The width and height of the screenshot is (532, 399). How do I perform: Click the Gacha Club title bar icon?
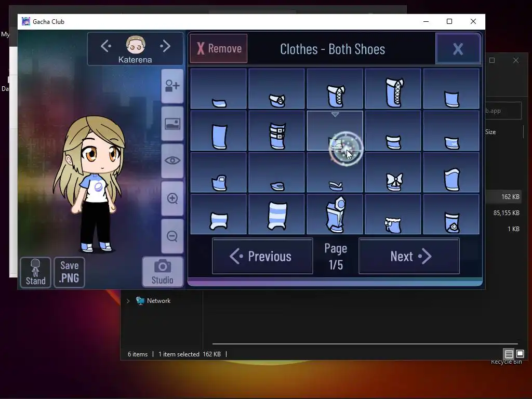pyautogui.click(x=26, y=21)
